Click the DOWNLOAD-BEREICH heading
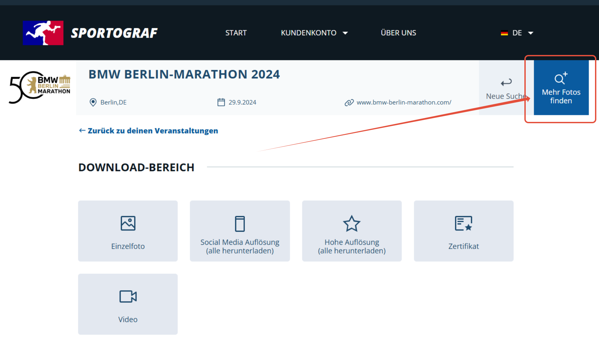 (136, 167)
